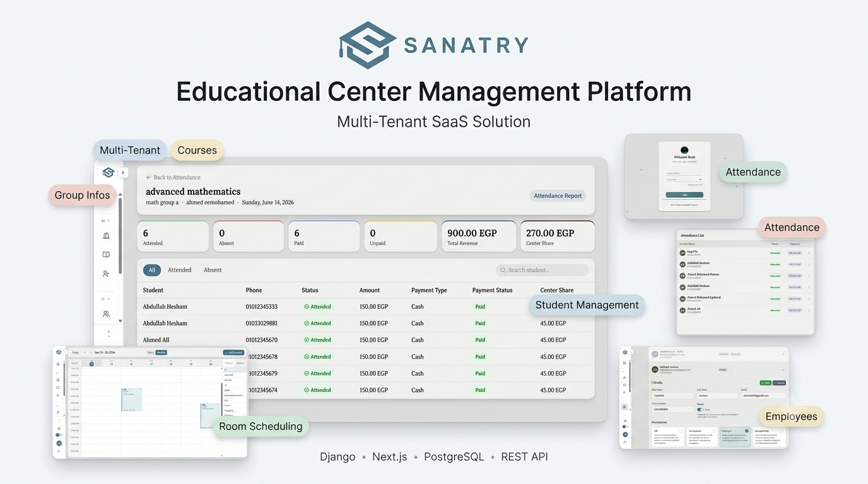Click the Sanatry logo in the employees window
868x484 pixels.
pos(625,352)
